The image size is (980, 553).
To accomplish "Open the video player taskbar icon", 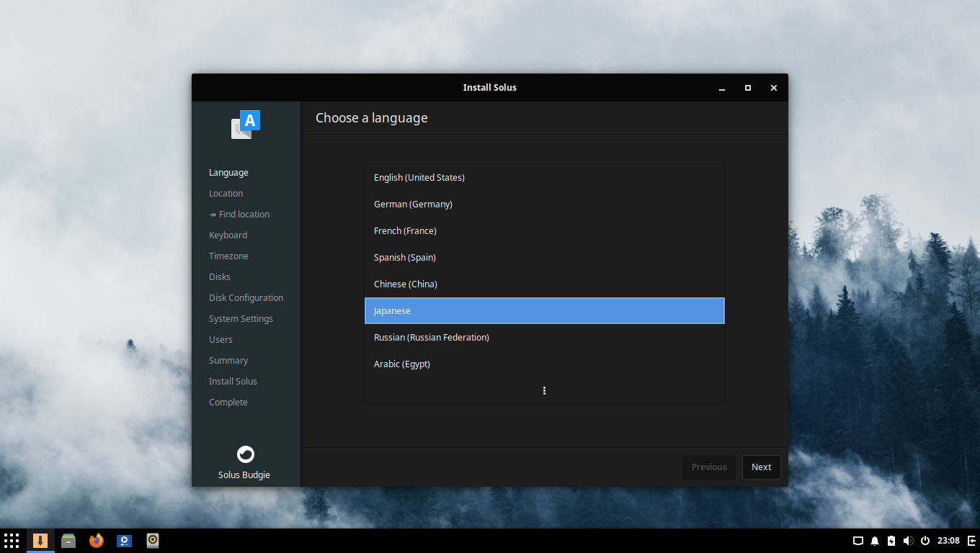I will point(125,541).
